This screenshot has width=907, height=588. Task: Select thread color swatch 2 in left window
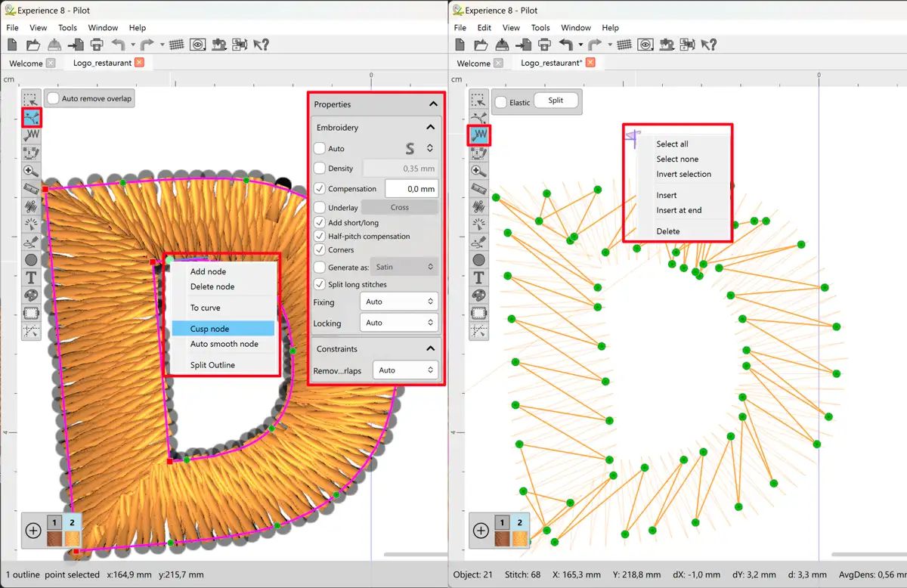pos(73,531)
